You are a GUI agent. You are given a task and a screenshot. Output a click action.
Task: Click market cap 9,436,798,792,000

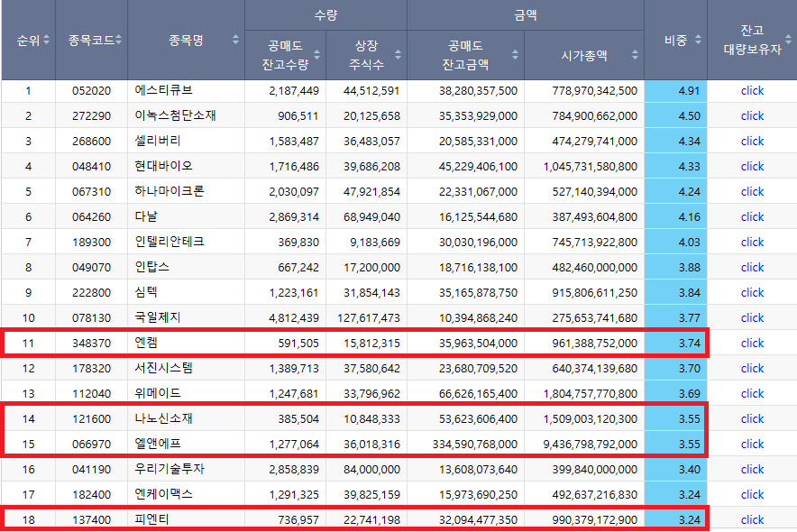591,445
